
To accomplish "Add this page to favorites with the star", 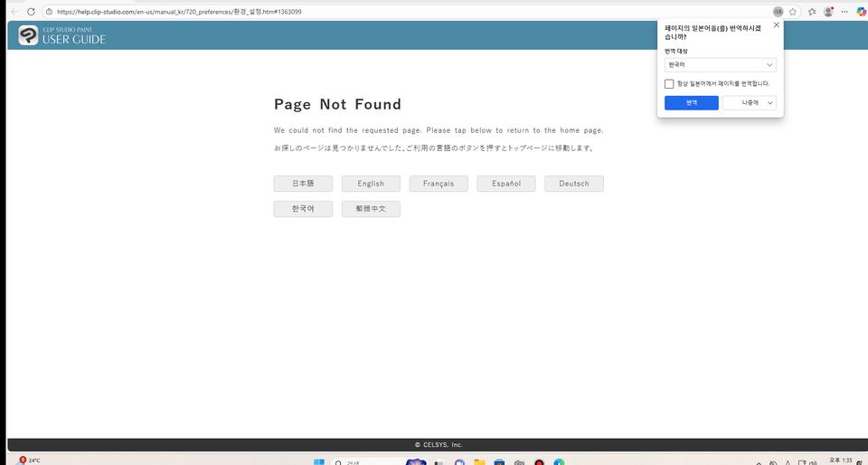I will [x=793, y=12].
